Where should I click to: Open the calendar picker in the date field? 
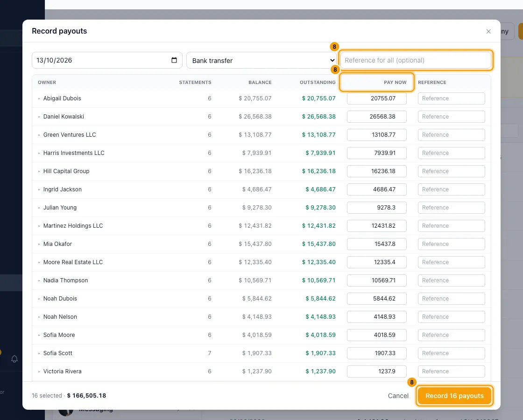pos(174,60)
